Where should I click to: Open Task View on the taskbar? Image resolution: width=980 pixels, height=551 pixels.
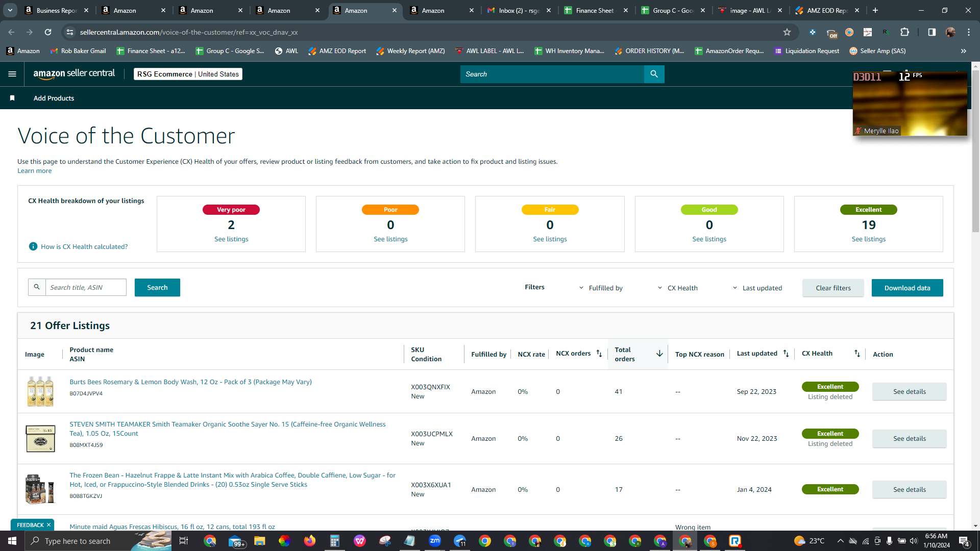click(x=184, y=541)
